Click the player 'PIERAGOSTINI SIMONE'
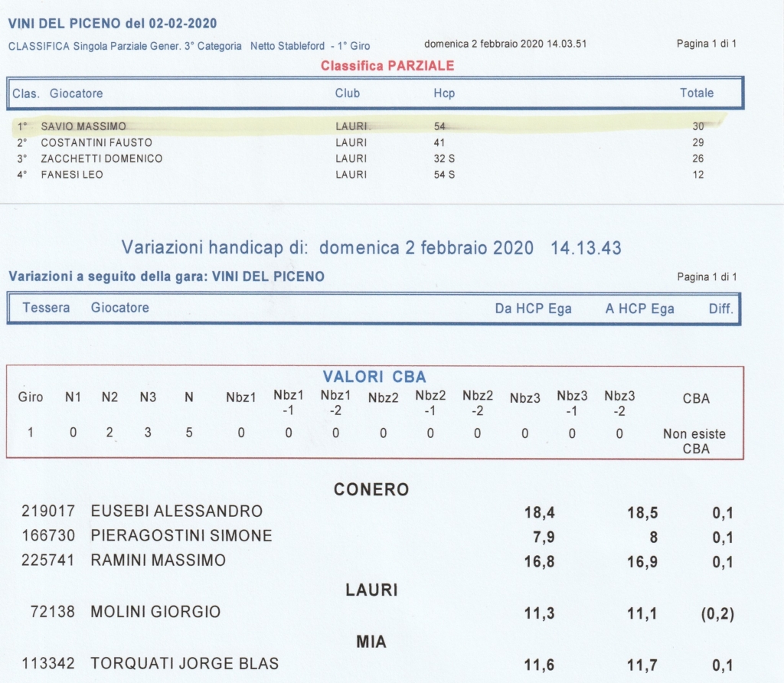The height and width of the screenshot is (683, 784). 181,535
